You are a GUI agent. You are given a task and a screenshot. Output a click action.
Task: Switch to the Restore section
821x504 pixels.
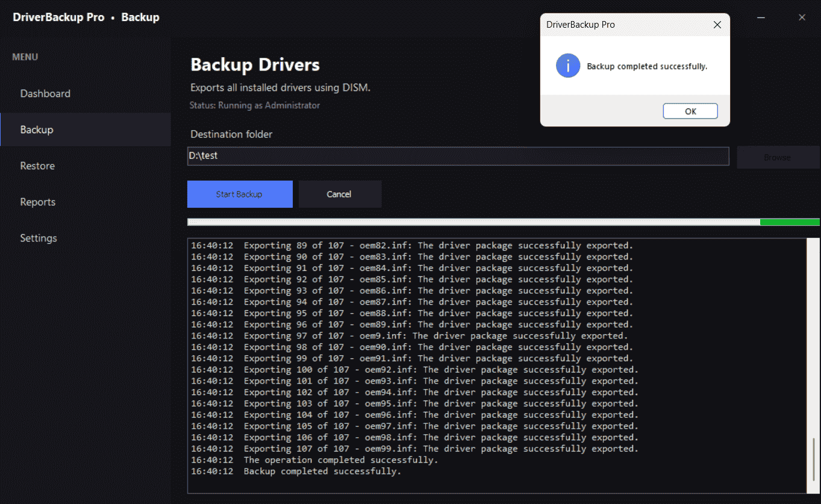37,166
